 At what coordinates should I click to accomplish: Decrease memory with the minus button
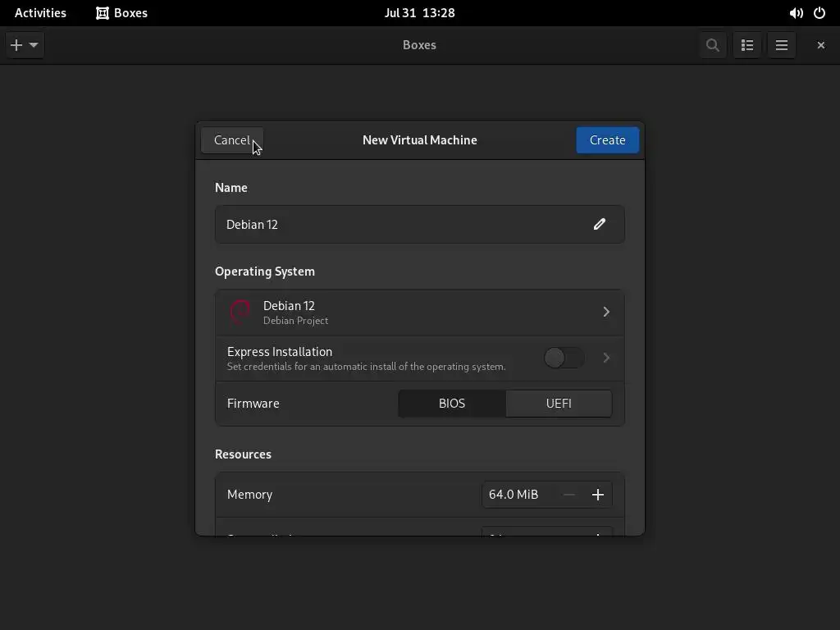pyautogui.click(x=569, y=495)
